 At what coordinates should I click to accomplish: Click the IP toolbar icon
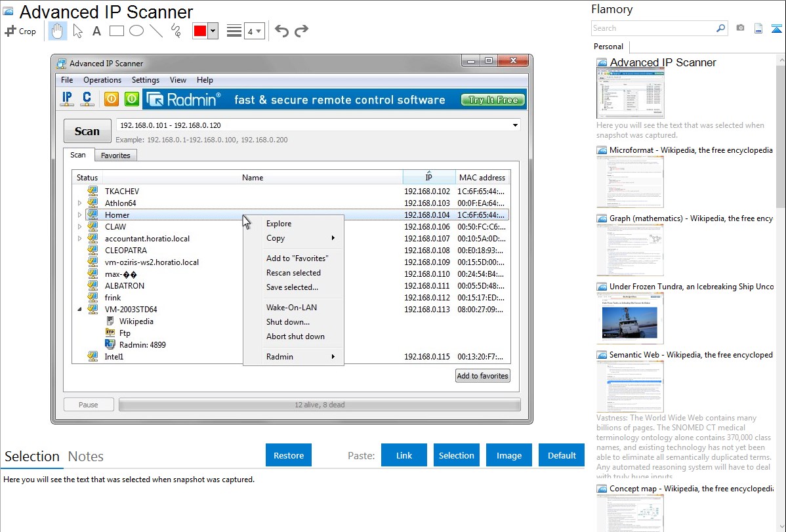(x=67, y=99)
